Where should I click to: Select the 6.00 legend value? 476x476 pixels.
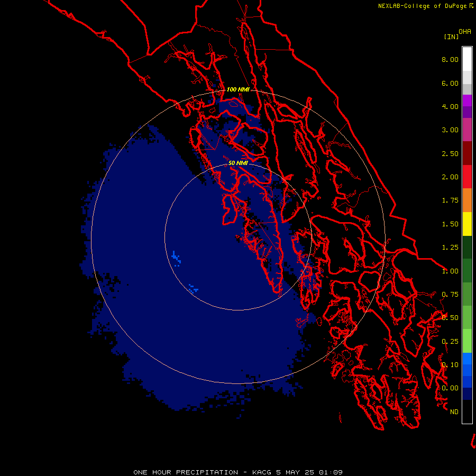(450, 83)
